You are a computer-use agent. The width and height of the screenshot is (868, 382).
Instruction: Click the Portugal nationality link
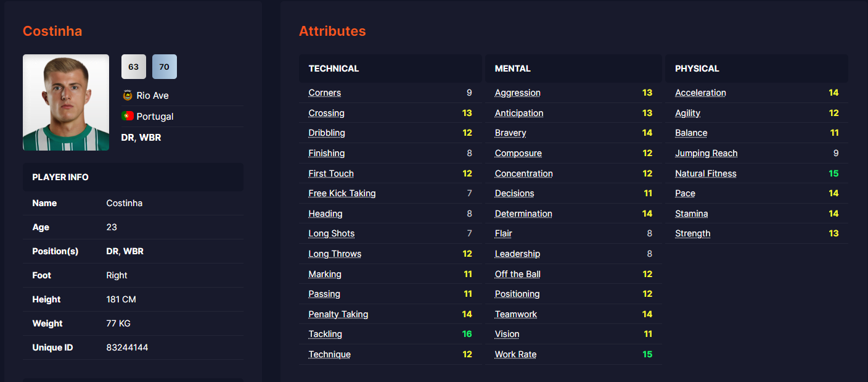[155, 116]
